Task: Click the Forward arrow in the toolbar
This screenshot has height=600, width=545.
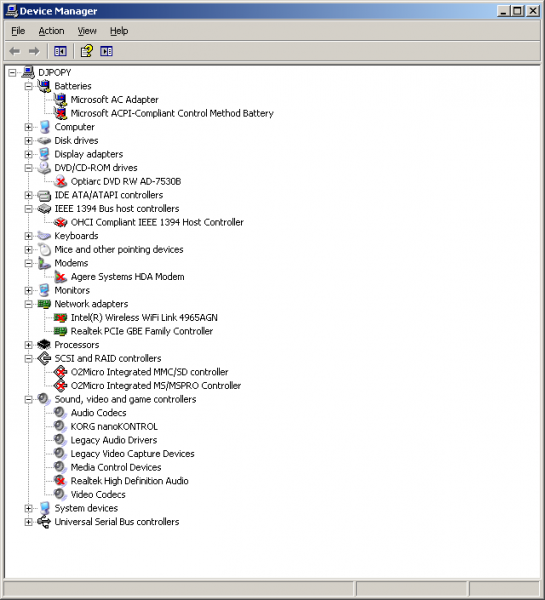Action: [34, 51]
